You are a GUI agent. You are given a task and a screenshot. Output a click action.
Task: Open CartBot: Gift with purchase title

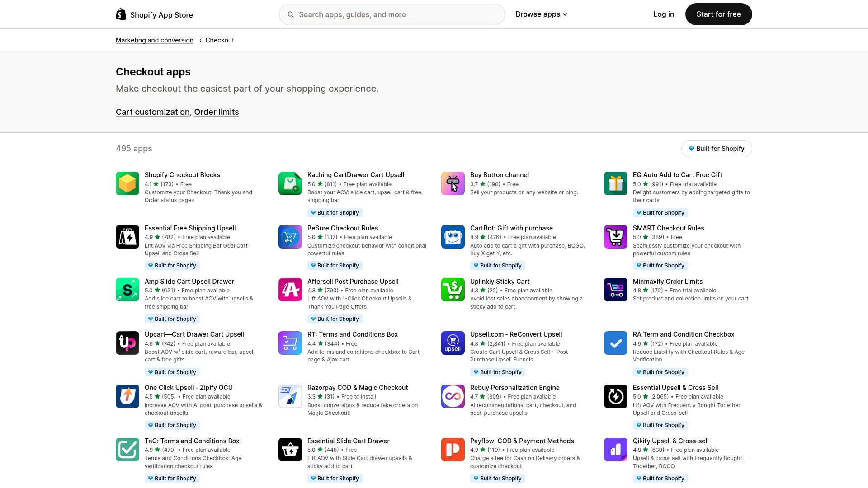pos(511,228)
